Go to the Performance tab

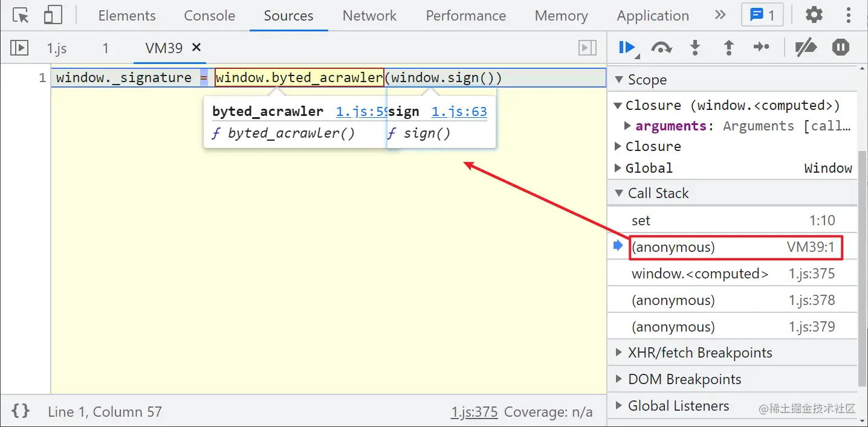tap(465, 16)
